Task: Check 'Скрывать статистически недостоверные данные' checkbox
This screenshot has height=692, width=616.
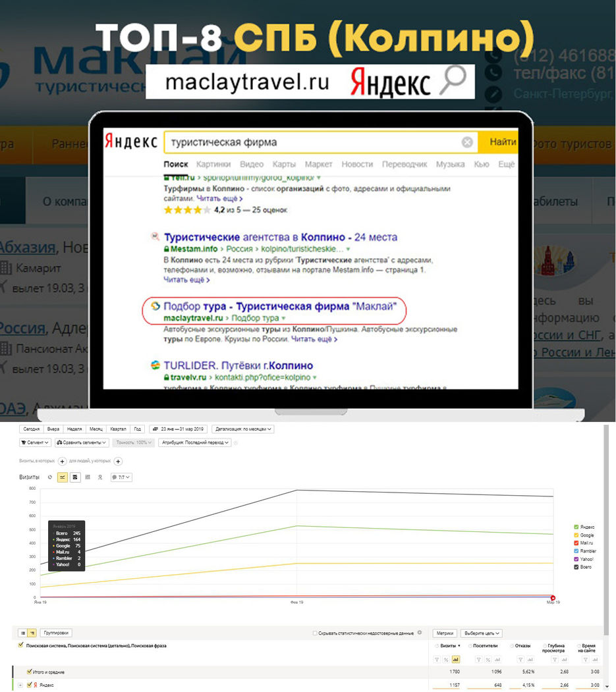Action: [x=315, y=633]
